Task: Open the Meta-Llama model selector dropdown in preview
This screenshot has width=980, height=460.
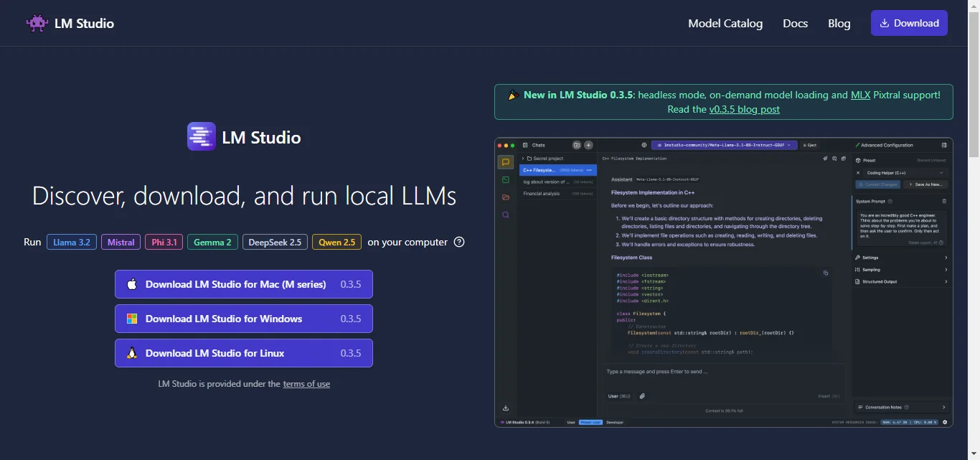Action: 724,145
